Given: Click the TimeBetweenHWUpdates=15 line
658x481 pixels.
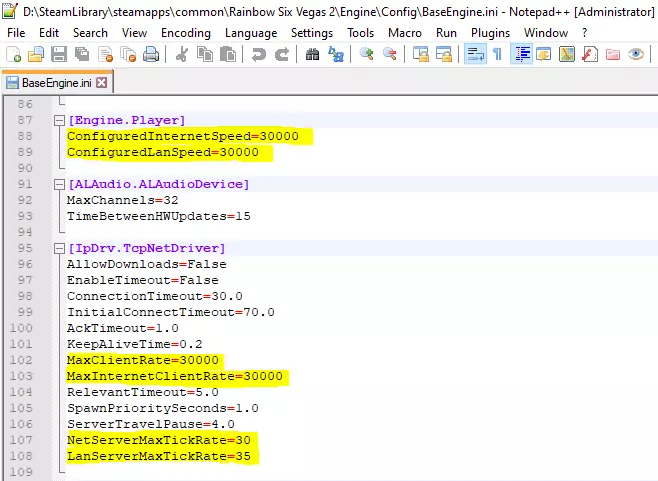Looking at the screenshot, I should 159,216.
